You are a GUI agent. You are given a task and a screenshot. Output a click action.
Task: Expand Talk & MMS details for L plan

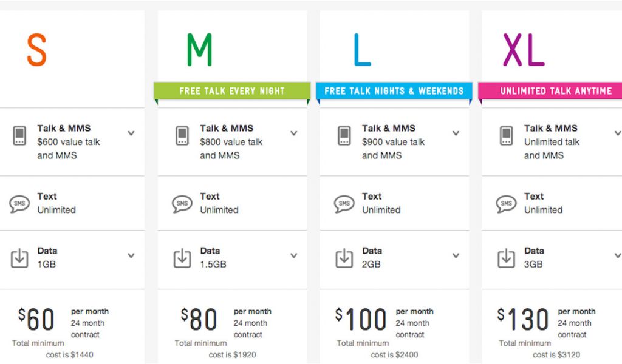(x=456, y=133)
